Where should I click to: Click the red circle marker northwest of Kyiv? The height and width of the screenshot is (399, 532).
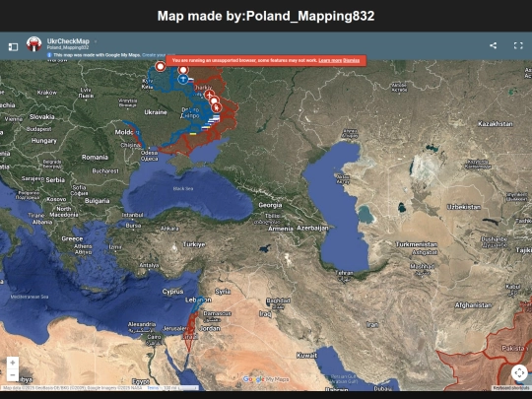(161, 67)
